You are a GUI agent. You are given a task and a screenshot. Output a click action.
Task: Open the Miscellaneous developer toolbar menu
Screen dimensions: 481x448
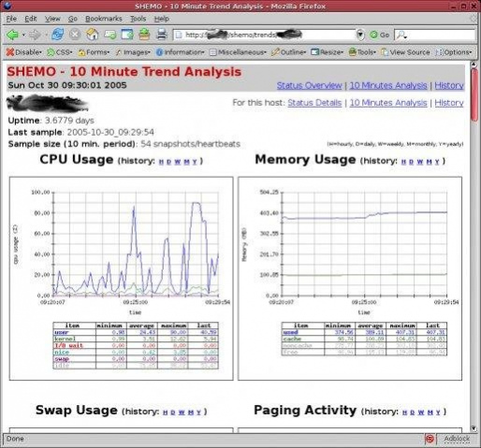(238, 52)
